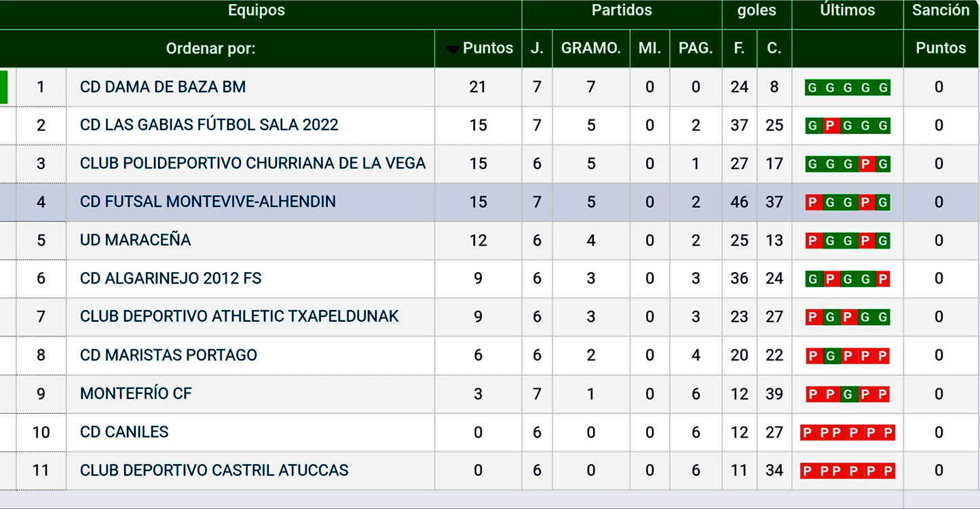This screenshot has width=980, height=509.
Task: Sort table by the J. column
Action: (x=537, y=48)
